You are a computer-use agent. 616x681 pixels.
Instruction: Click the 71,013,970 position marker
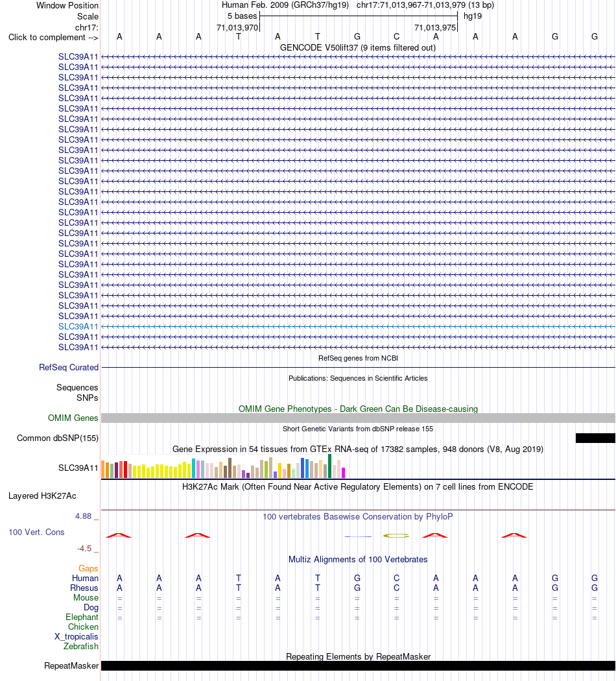(x=237, y=27)
